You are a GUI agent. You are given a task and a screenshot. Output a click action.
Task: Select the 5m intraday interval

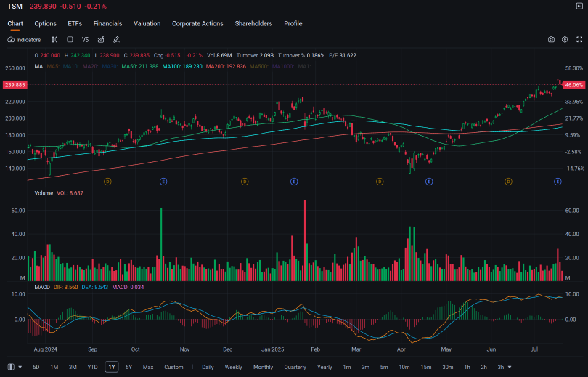tap(384, 367)
